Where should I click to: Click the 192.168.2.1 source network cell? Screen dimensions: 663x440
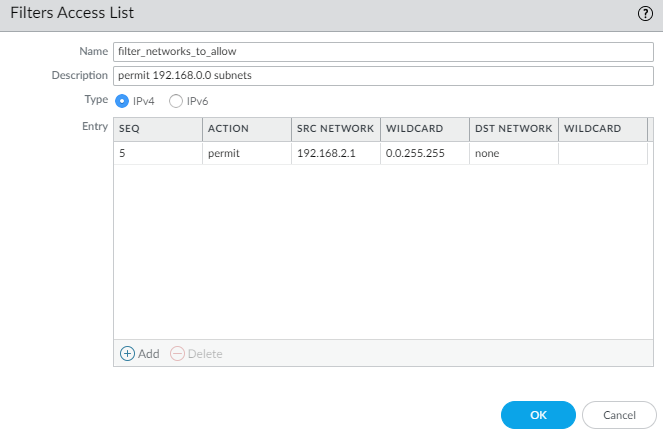point(324,154)
